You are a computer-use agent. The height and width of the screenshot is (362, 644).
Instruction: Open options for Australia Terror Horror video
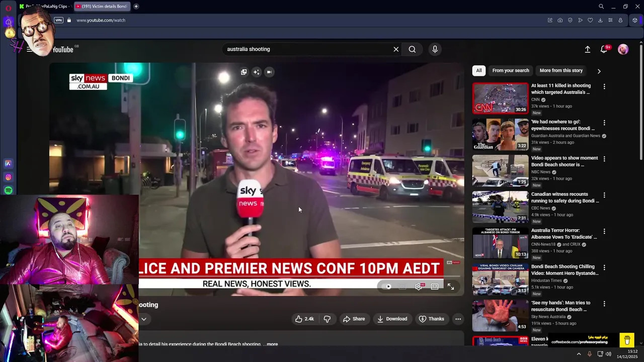pyautogui.click(x=604, y=231)
